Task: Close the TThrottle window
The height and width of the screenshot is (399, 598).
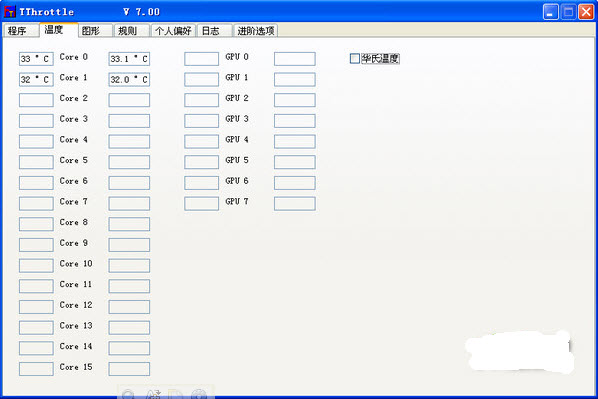Action: (586, 12)
